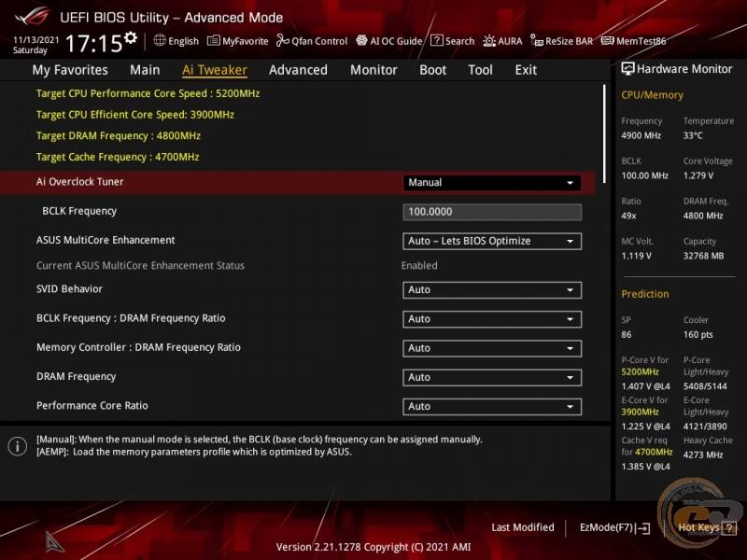747x560 pixels.
Task: Click the Version 2.21.1278 copyright text
Action: pyautogui.click(x=373, y=547)
